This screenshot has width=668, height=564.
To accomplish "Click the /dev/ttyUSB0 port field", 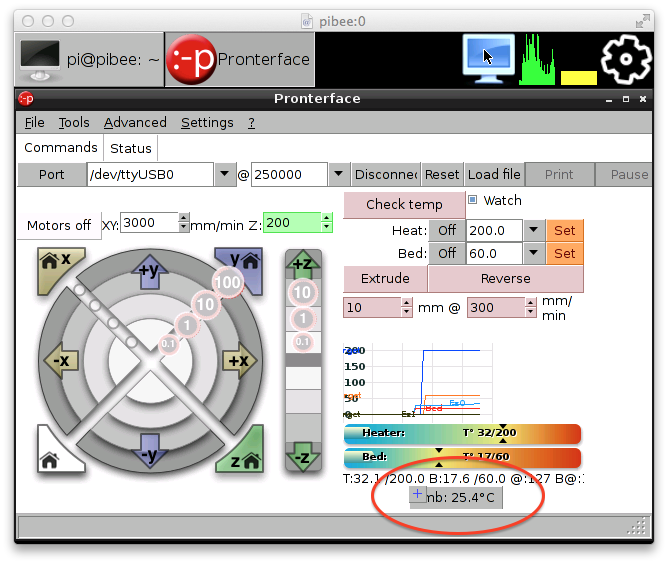I will (150, 174).
